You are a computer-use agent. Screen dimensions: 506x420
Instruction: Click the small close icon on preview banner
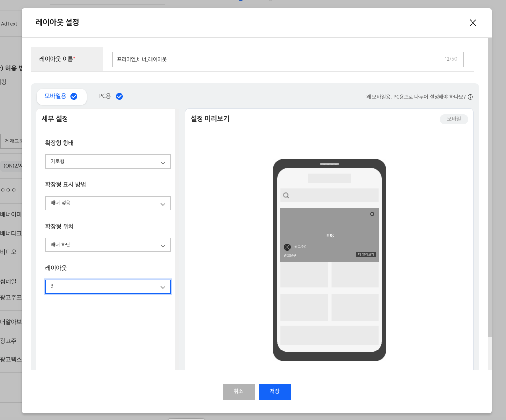372,214
